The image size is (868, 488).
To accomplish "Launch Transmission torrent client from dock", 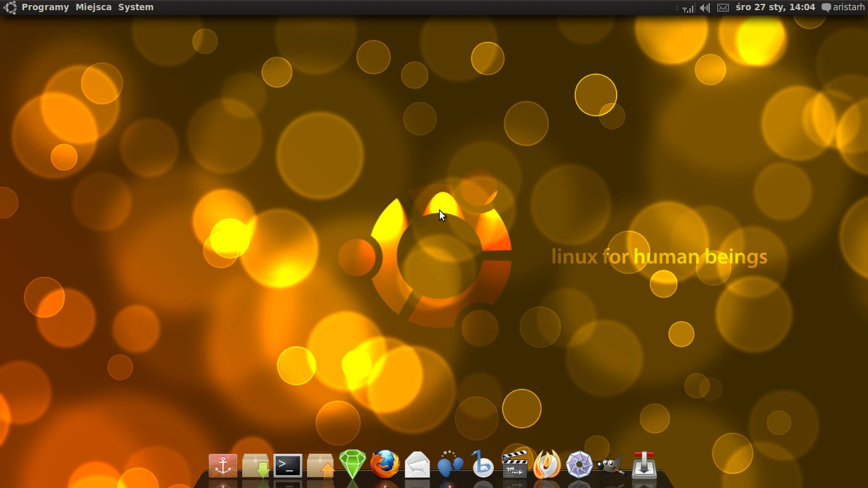I will (x=644, y=464).
